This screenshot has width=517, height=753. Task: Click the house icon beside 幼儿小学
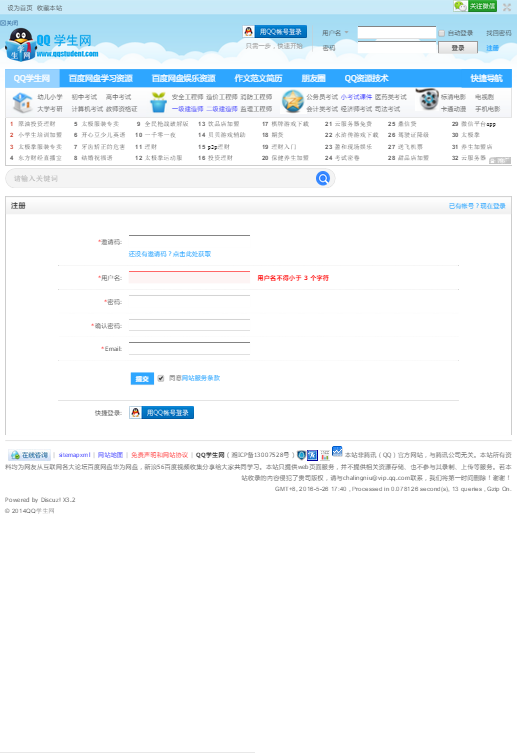(22, 102)
